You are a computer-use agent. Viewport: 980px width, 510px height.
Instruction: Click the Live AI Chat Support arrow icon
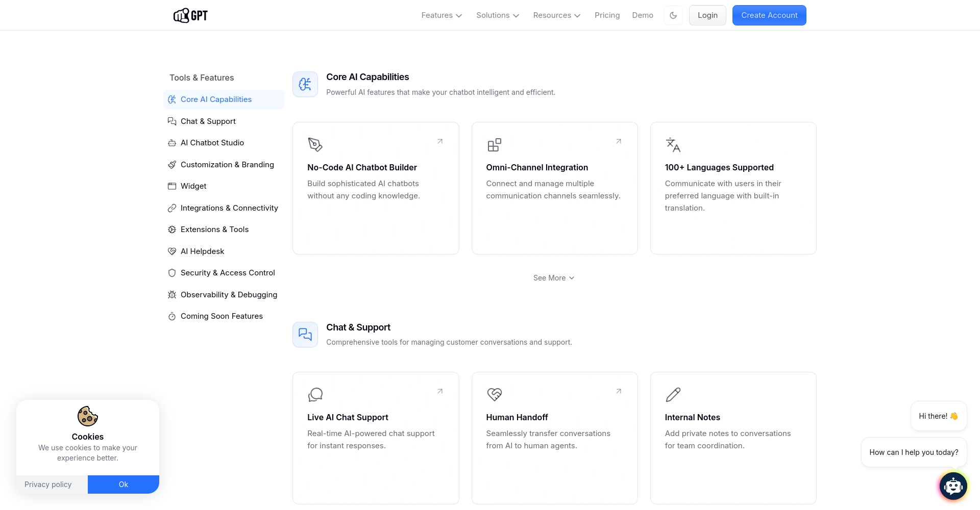pyautogui.click(x=440, y=391)
